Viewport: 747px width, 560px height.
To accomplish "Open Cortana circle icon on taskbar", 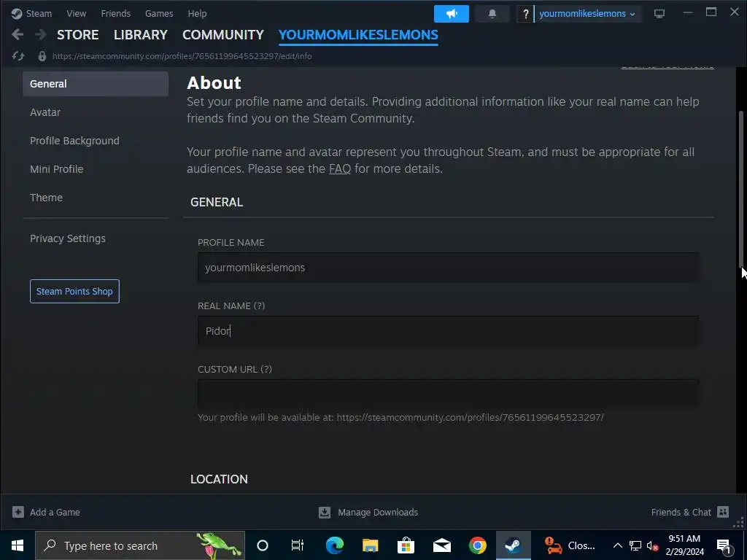I will [x=263, y=545].
